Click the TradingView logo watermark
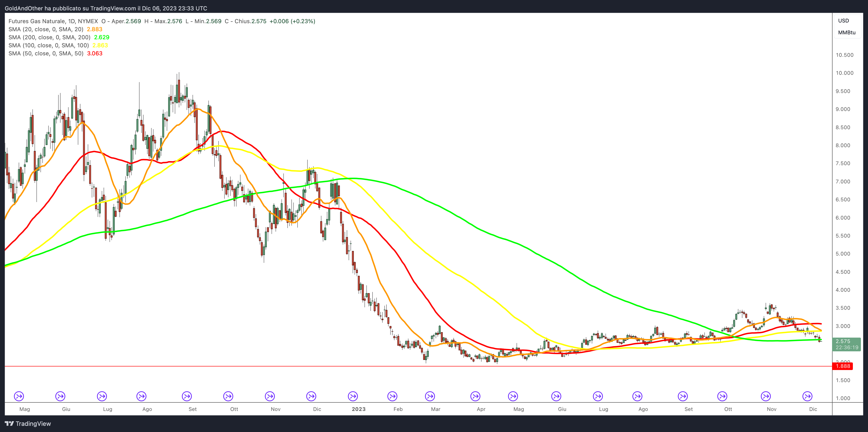Image resolution: width=868 pixels, height=432 pixels. point(29,423)
